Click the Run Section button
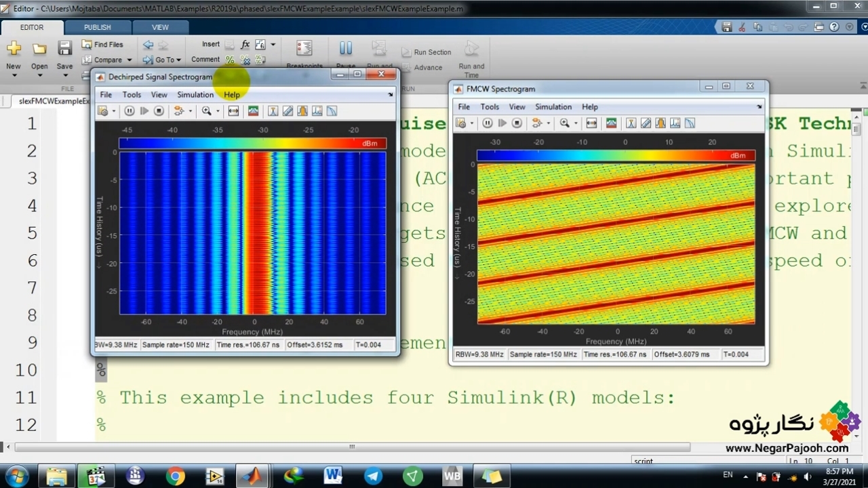This screenshot has height=488, width=868. [x=426, y=52]
